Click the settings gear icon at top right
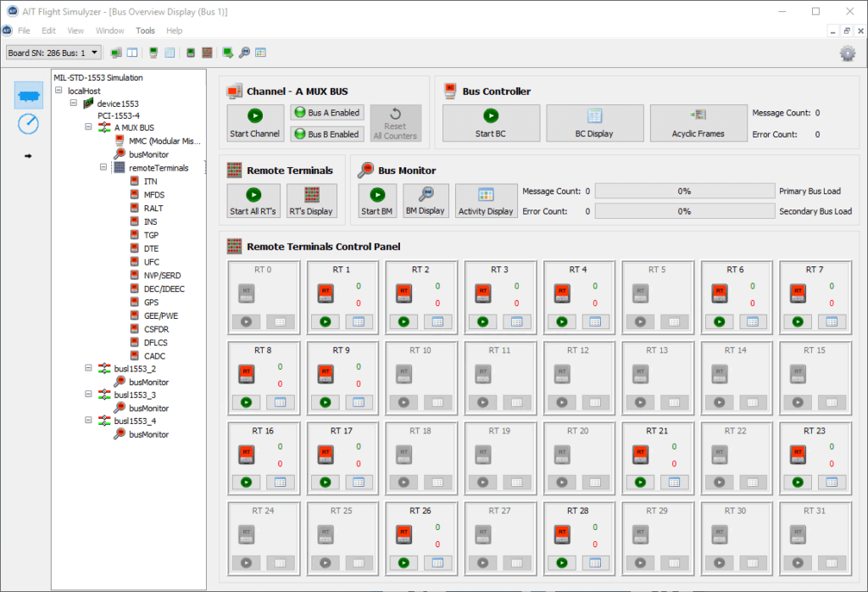The width and height of the screenshot is (868, 592). (847, 53)
